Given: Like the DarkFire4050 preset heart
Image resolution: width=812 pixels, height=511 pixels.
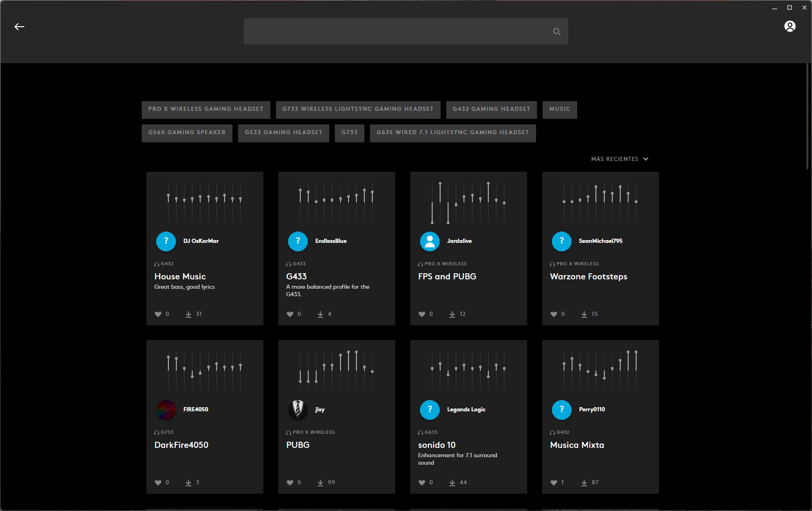Looking at the screenshot, I should tap(158, 482).
